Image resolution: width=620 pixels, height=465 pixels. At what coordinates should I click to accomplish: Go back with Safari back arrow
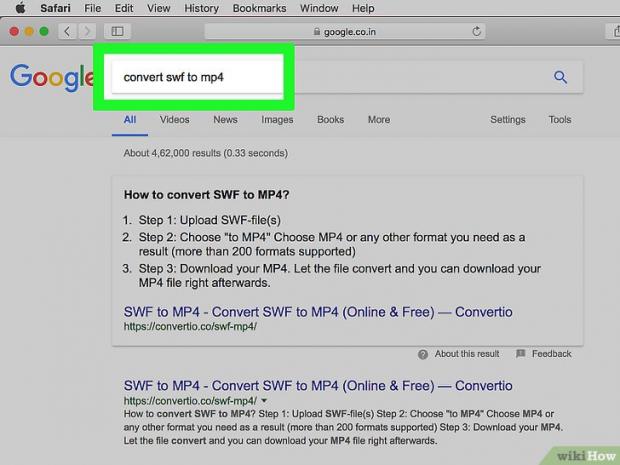68,32
